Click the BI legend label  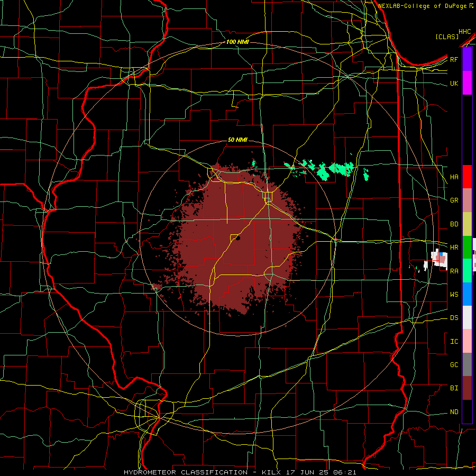click(454, 388)
